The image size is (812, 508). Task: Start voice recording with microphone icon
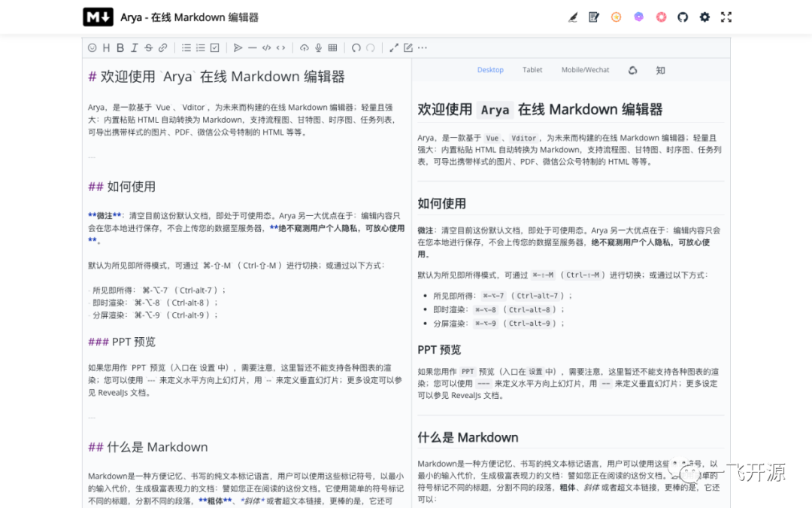point(319,47)
